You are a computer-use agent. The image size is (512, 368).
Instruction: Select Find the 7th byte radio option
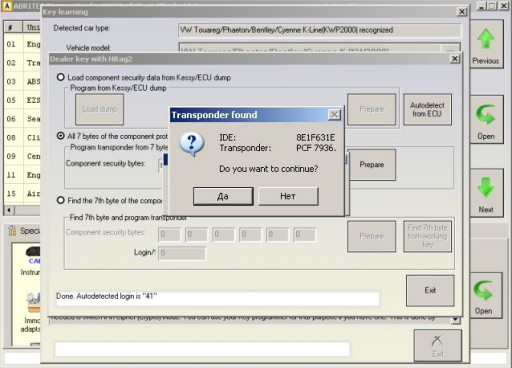coord(60,200)
